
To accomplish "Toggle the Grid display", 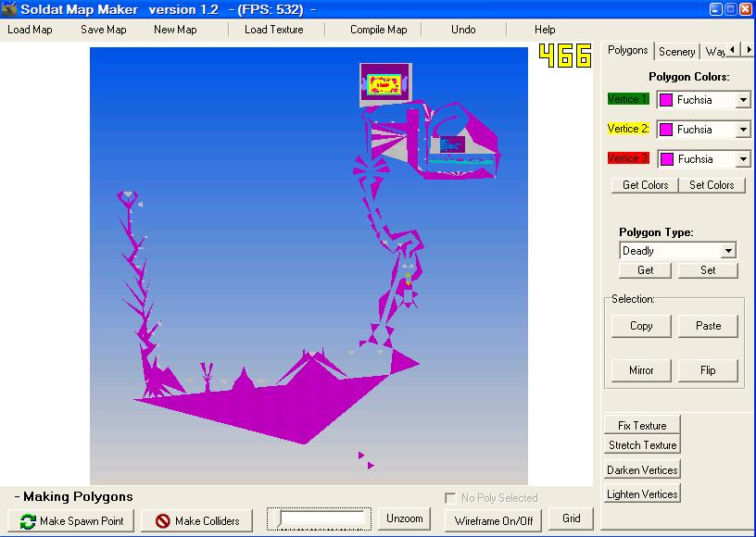I will (571, 518).
